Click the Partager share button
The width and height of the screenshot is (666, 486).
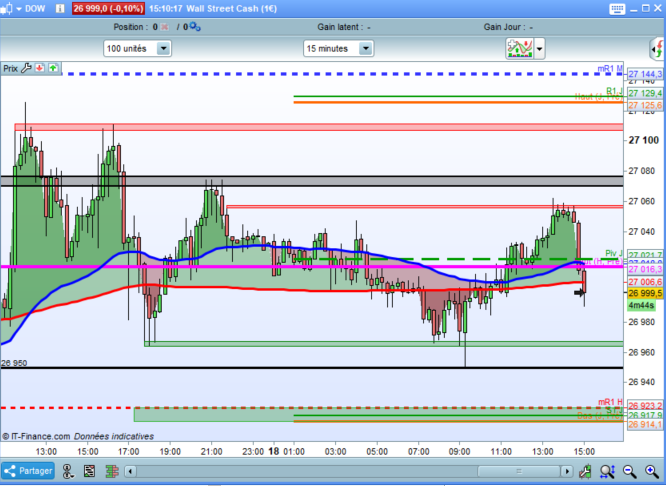tap(28, 471)
